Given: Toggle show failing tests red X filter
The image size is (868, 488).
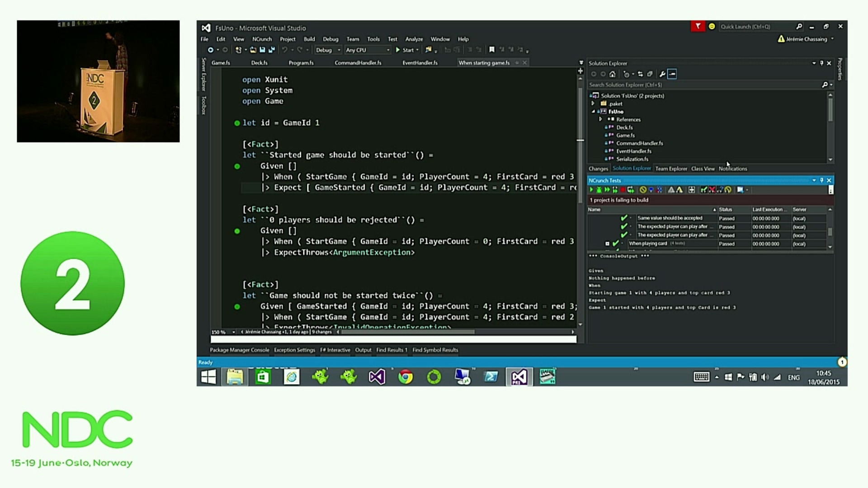Looking at the screenshot, I should (x=712, y=190).
